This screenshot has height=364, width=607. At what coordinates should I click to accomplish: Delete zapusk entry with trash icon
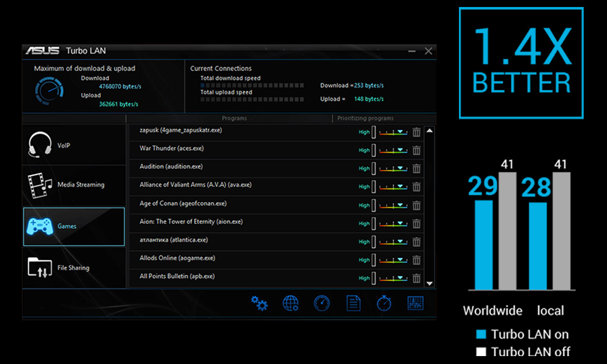tap(416, 132)
